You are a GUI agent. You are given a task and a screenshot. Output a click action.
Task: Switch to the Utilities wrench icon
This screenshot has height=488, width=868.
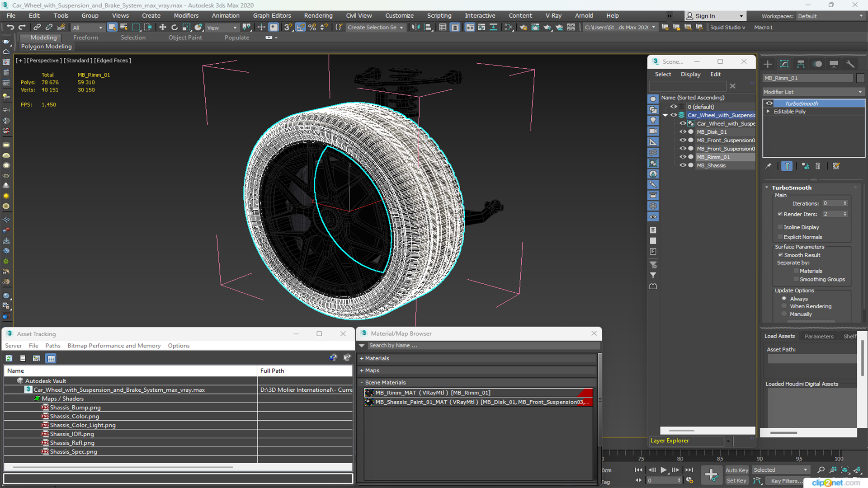(850, 64)
